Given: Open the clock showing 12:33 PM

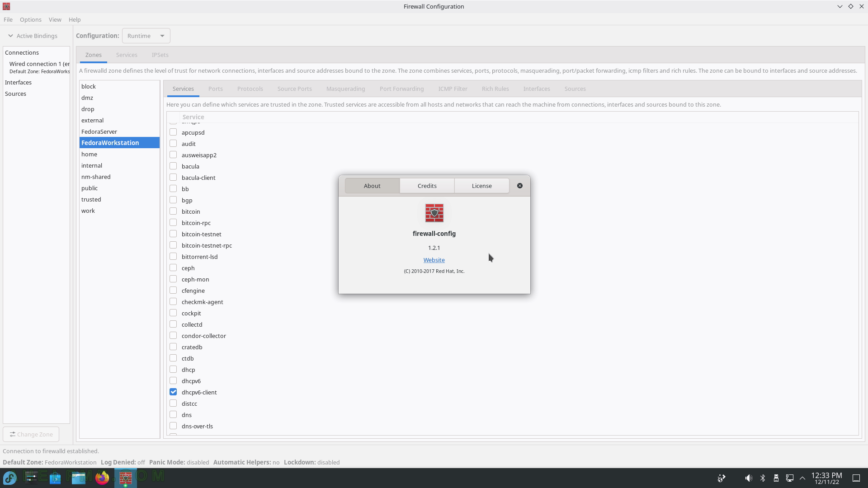Looking at the screenshot, I should (826, 478).
